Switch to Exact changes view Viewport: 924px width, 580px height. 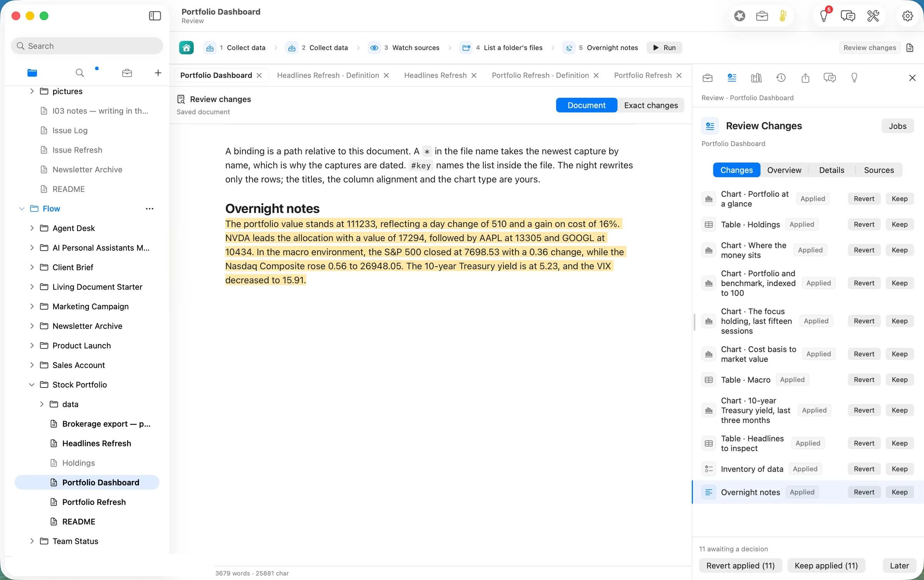pyautogui.click(x=651, y=105)
